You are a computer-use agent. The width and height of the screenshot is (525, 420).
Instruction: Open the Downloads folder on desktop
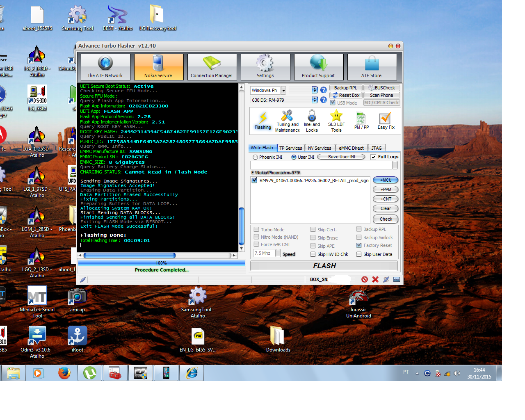click(278, 339)
